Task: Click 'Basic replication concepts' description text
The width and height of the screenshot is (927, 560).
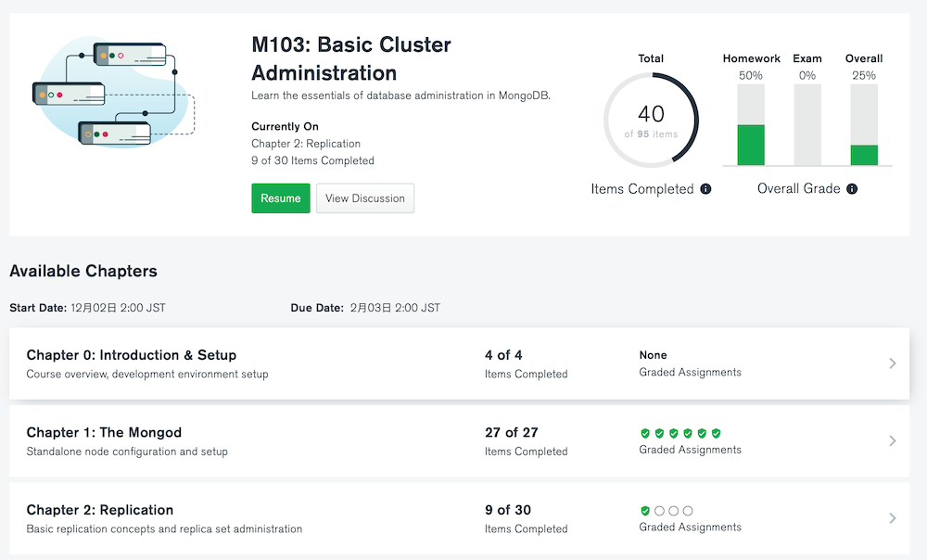Action: (x=164, y=528)
